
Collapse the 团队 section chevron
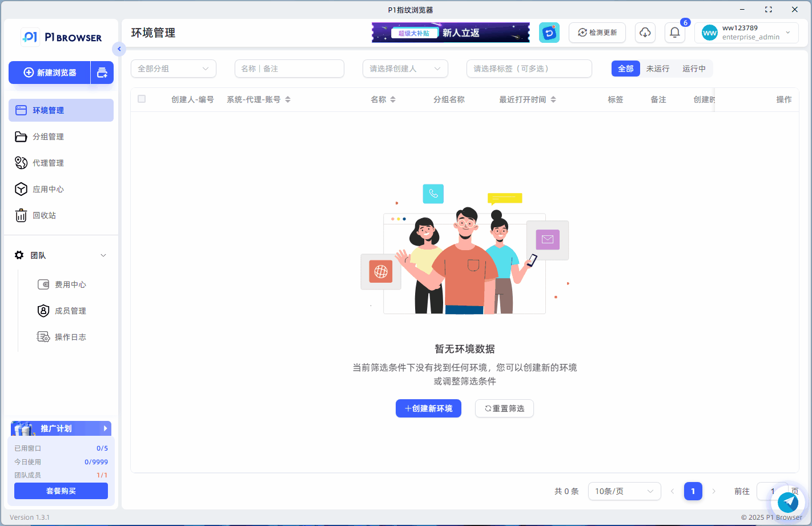pos(103,255)
